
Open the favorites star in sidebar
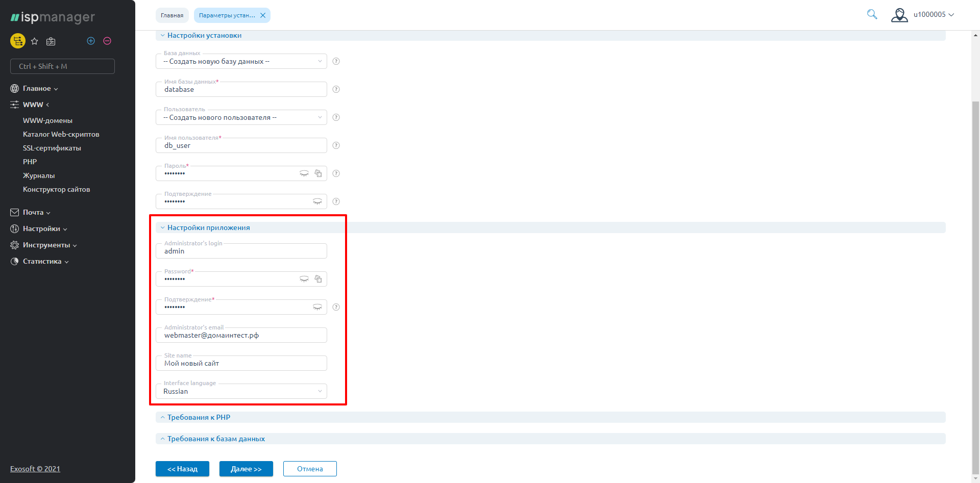pyautogui.click(x=35, y=41)
